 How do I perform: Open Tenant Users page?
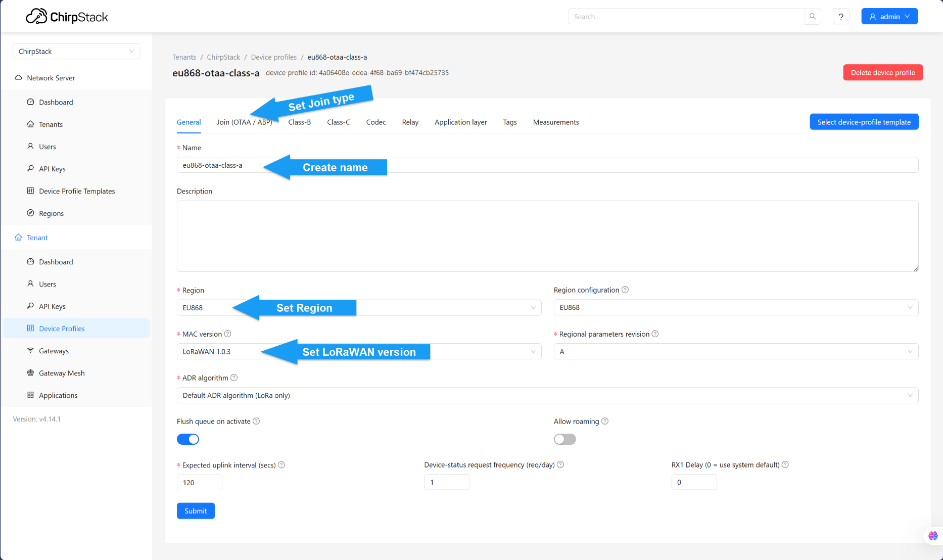pyautogui.click(x=48, y=284)
